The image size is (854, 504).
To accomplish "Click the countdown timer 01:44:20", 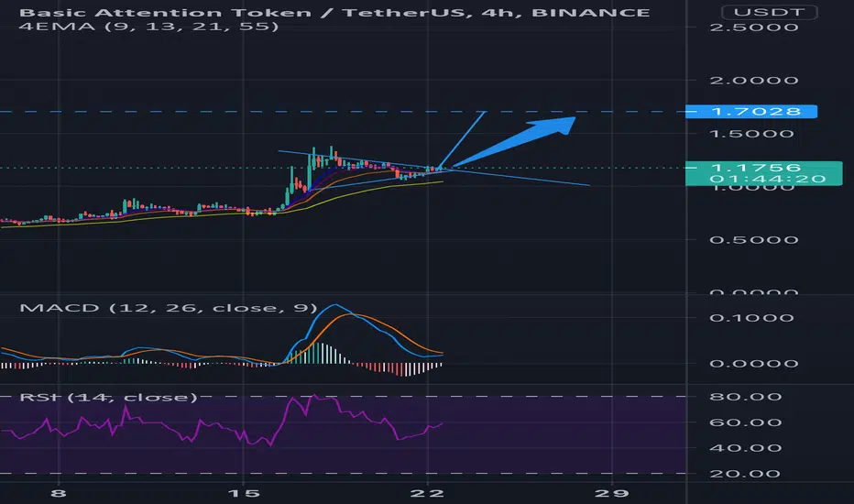I will click(x=768, y=180).
